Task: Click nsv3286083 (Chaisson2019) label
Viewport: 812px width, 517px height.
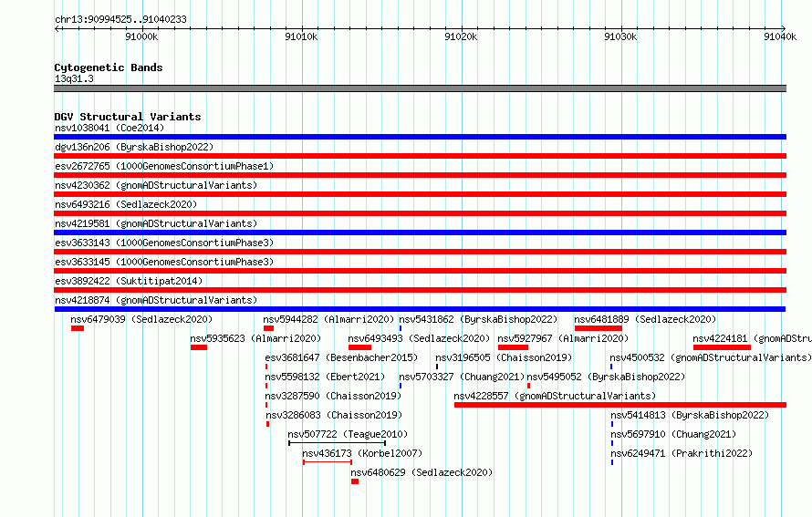Action: click(334, 415)
